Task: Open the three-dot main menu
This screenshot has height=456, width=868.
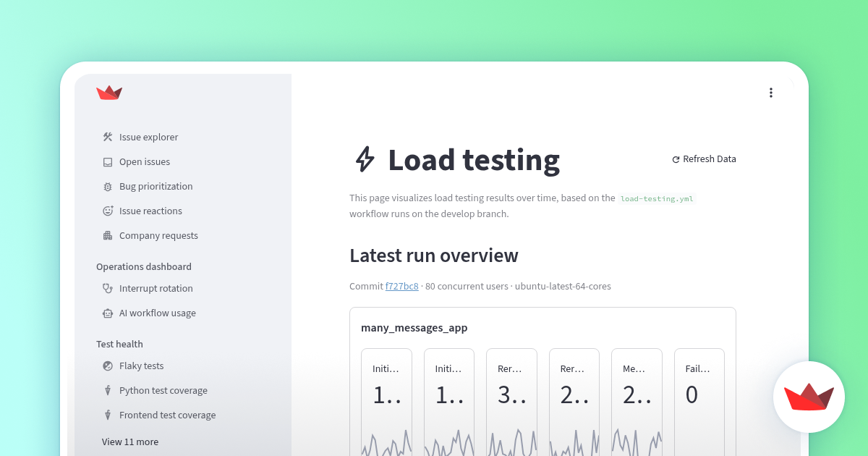Action: coord(771,93)
